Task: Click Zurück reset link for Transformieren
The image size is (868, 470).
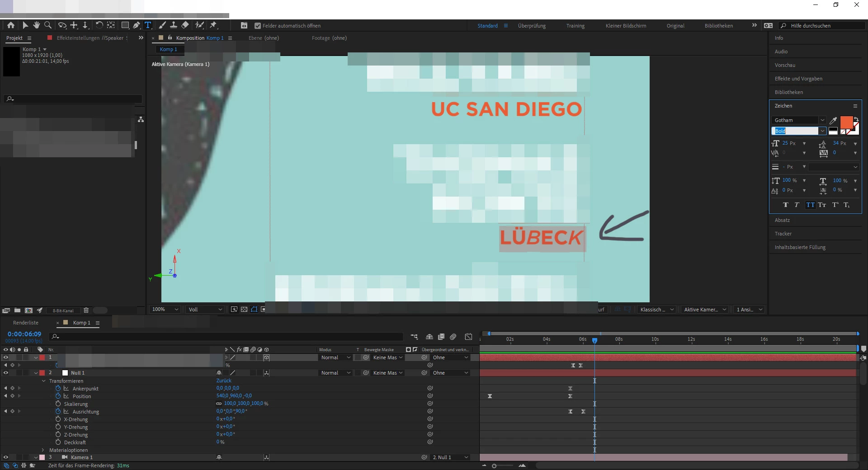Action: pyautogui.click(x=224, y=381)
